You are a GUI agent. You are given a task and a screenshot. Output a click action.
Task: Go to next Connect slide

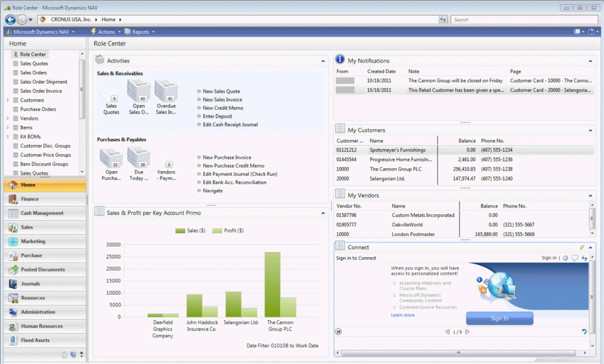(x=467, y=332)
